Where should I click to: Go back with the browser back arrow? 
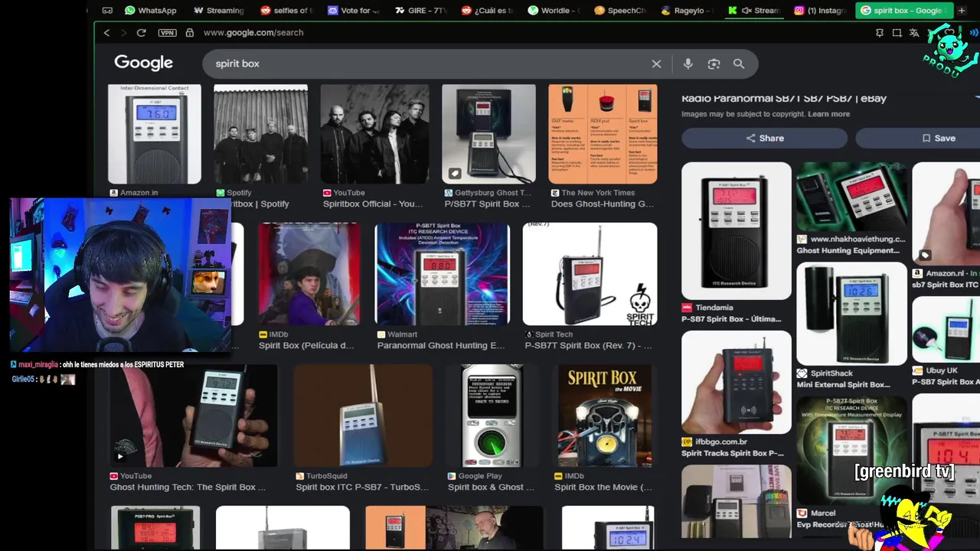click(106, 33)
